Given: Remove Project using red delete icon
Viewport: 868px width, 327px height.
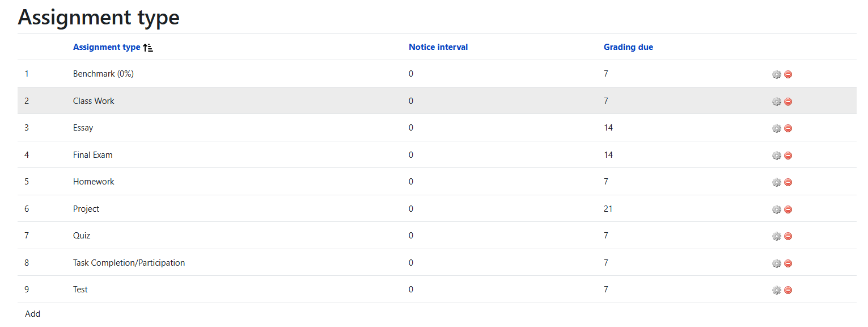Looking at the screenshot, I should point(788,209).
